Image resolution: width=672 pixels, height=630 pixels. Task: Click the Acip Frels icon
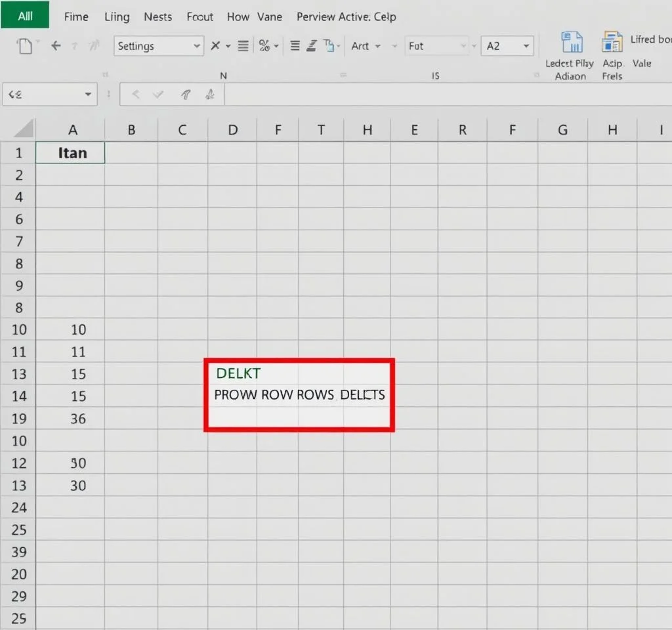pyautogui.click(x=612, y=43)
